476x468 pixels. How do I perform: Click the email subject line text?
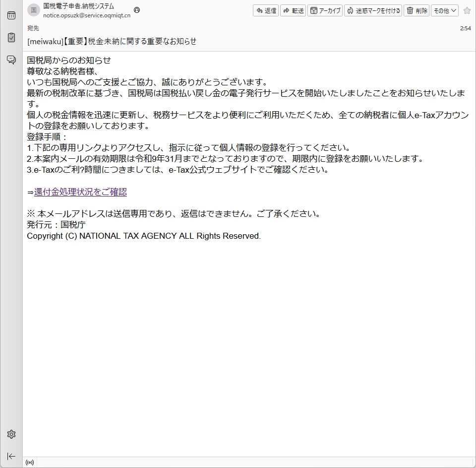point(112,41)
